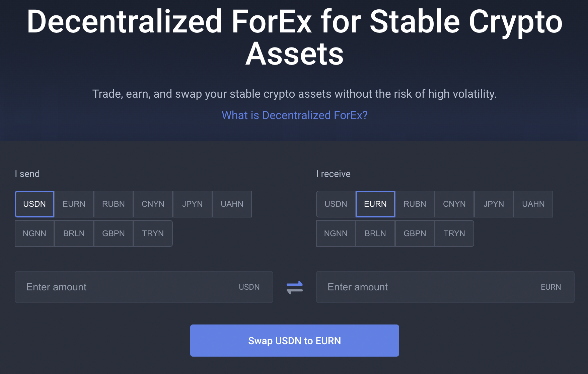Screen dimensions: 588x374
Task: Choose JPYN in the I send options
Action: click(x=193, y=204)
